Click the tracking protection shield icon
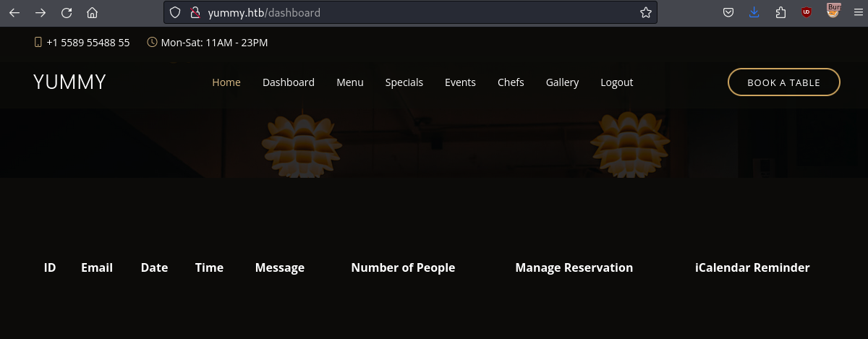This screenshot has width=868, height=339. pos(174,12)
